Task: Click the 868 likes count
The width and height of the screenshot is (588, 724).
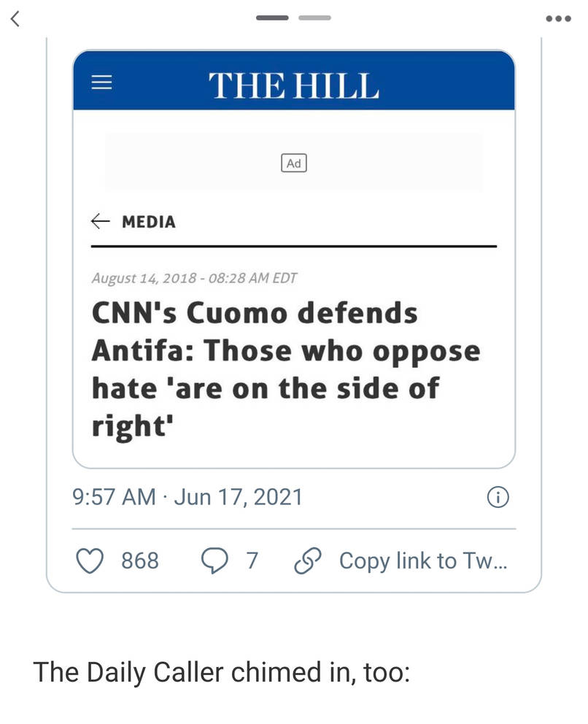Action: tap(140, 561)
